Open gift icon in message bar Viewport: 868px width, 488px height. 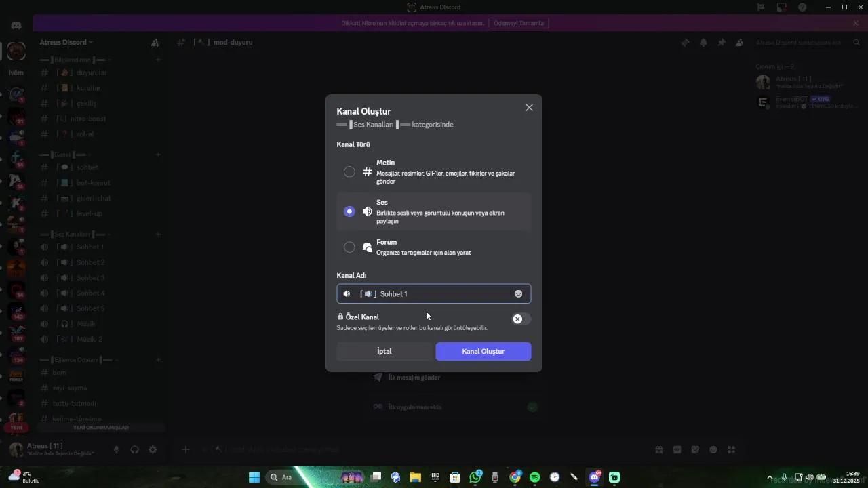[x=658, y=449]
